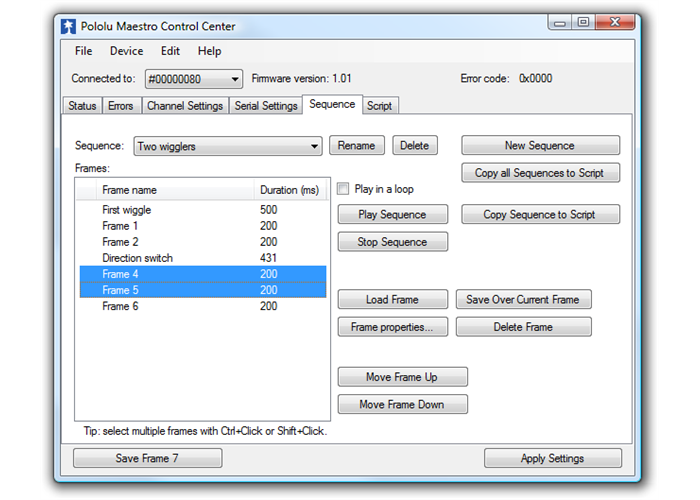This screenshot has width=700, height=500.
Task: Open the Device menu
Action: pos(126,51)
